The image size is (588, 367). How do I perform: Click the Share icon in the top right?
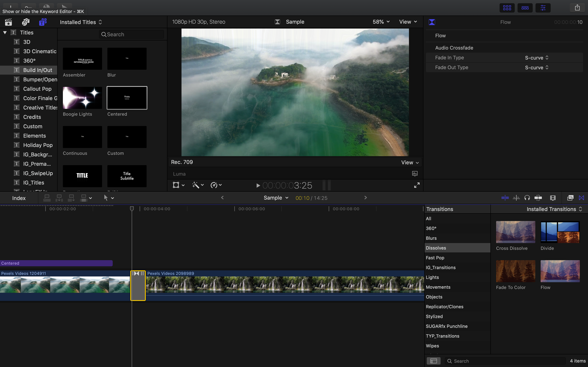[577, 7]
